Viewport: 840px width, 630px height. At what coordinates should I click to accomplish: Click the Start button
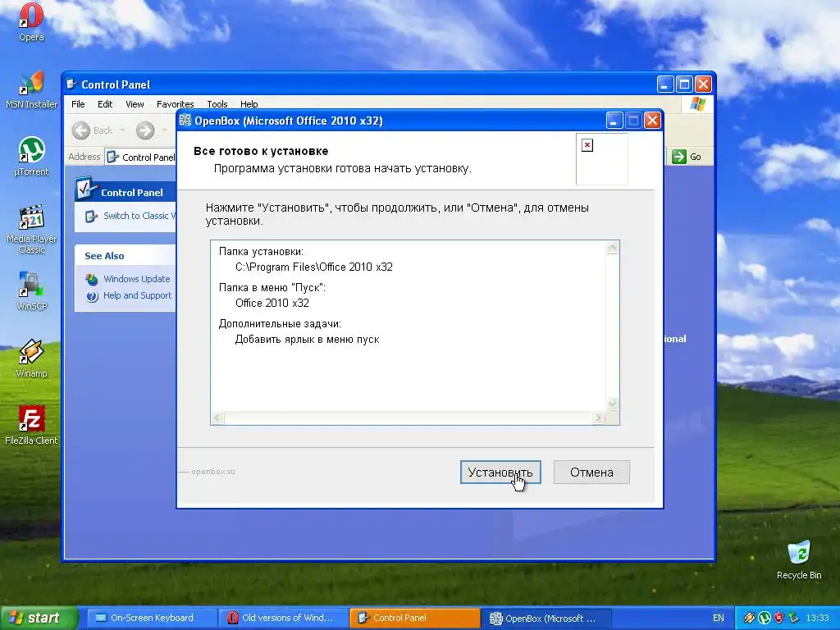tap(38, 618)
